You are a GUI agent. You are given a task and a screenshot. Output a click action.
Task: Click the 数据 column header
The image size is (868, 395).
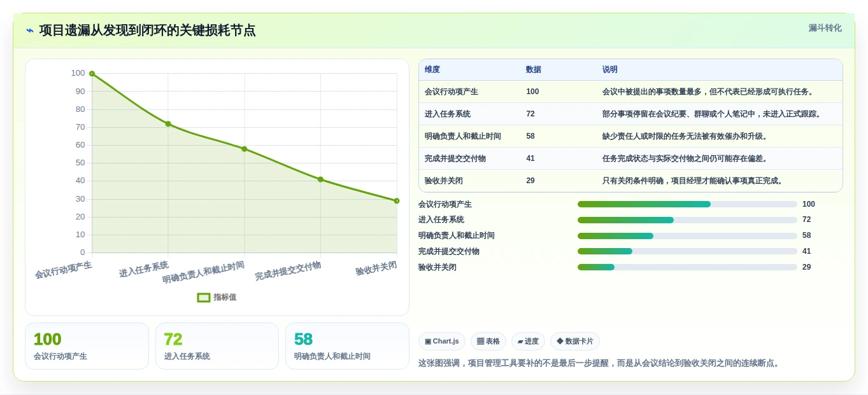click(x=534, y=70)
